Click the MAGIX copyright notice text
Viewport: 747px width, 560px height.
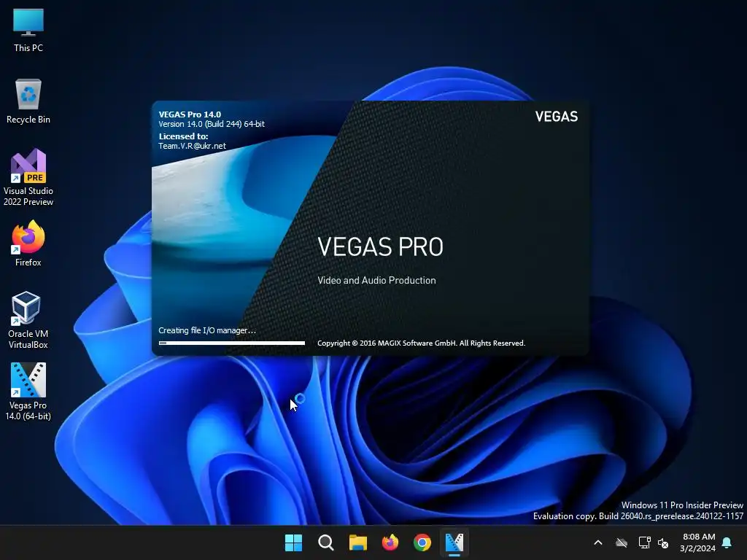pyautogui.click(x=421, y=343)
